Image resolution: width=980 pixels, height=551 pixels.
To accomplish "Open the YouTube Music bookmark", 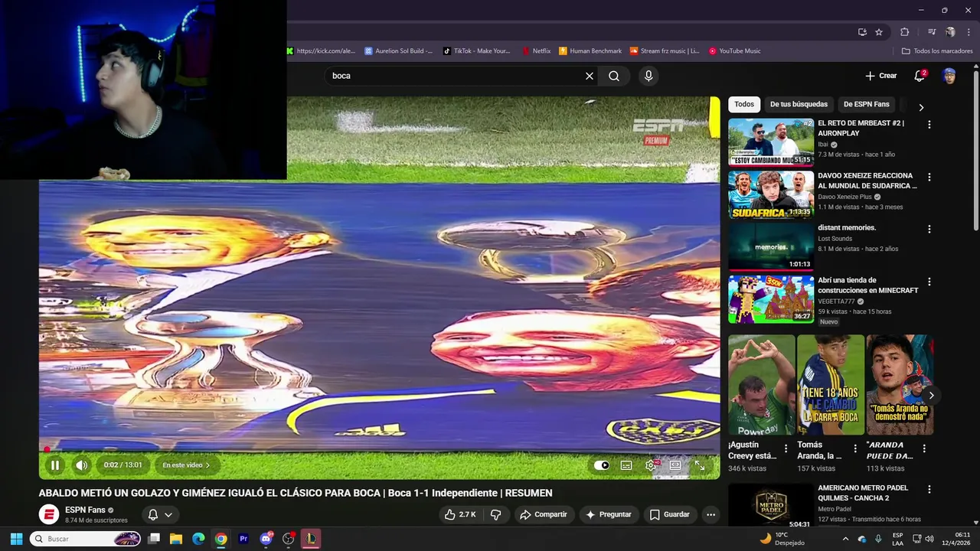I will [x=734, y=51].
